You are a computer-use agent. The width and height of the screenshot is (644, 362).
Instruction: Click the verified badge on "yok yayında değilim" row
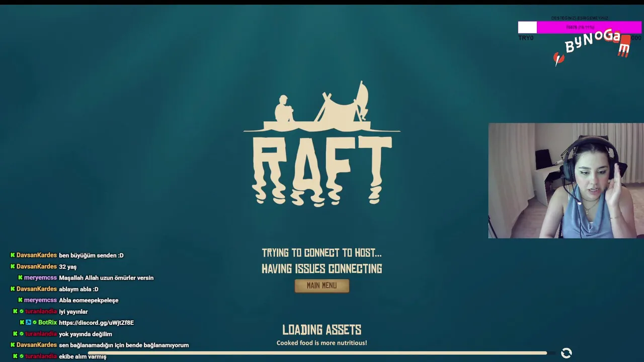pos(22,334)
